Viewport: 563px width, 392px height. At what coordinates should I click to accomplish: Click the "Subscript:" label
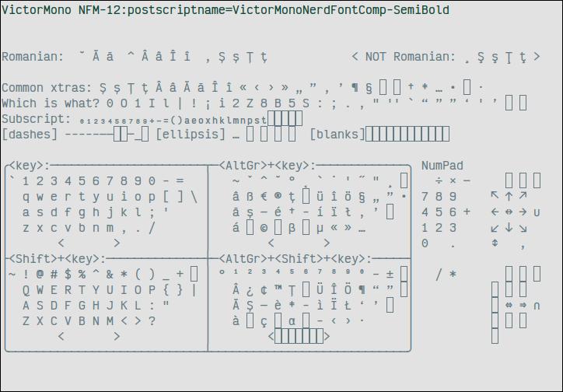tap(37, 119)
